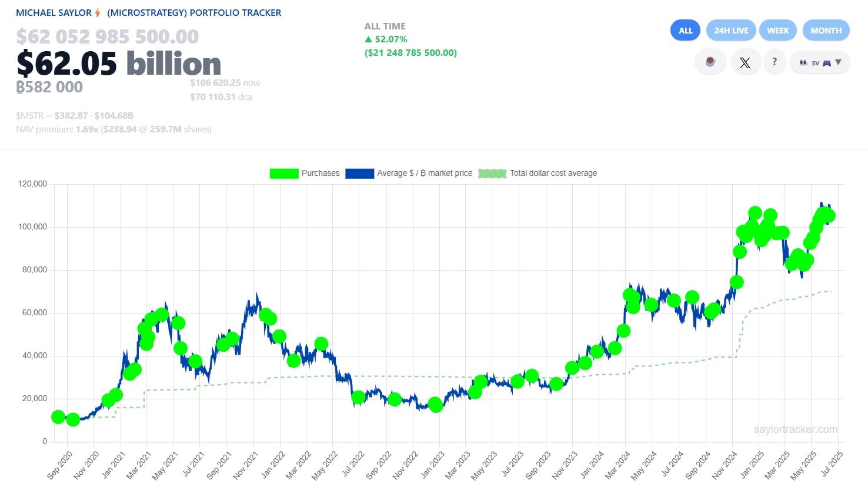This screenshot has height=490, width=868.
Task: Click the $MSTR = $382.87 stock line
Action: (x=75, y=116)
